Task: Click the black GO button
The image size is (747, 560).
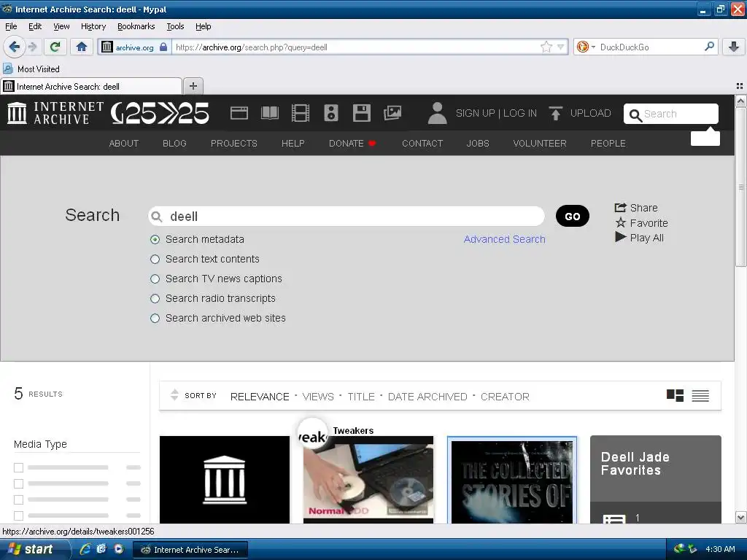Action: pyautogui.click(x=572, y=216)
